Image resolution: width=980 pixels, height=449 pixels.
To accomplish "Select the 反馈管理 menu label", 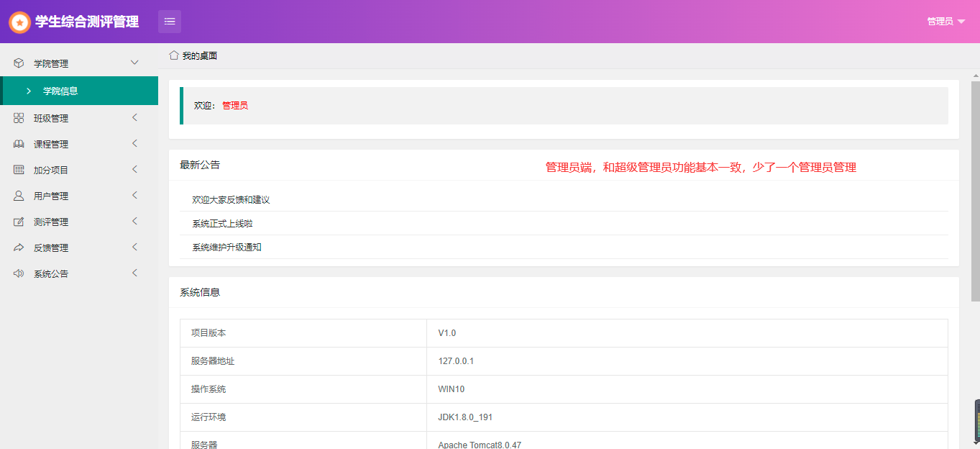I will (51, 248).
